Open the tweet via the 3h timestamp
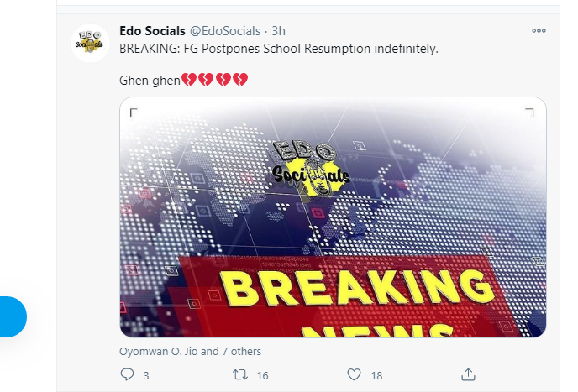This screenshot has height=392, width=578. 278,31
